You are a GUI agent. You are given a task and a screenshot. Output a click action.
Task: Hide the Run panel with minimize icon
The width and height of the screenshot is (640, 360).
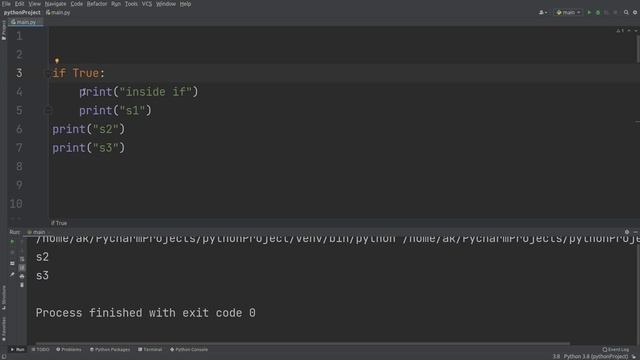coord(636,232)
